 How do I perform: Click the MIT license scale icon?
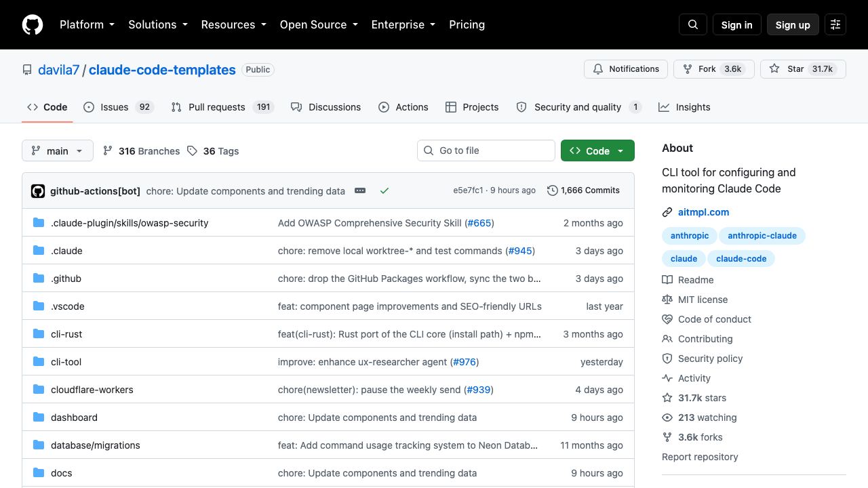pyautogui.click(x=667, y=300)
